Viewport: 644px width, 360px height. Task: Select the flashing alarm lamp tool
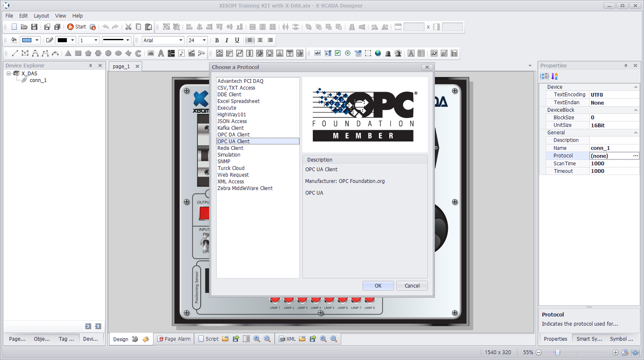[398, 53]
